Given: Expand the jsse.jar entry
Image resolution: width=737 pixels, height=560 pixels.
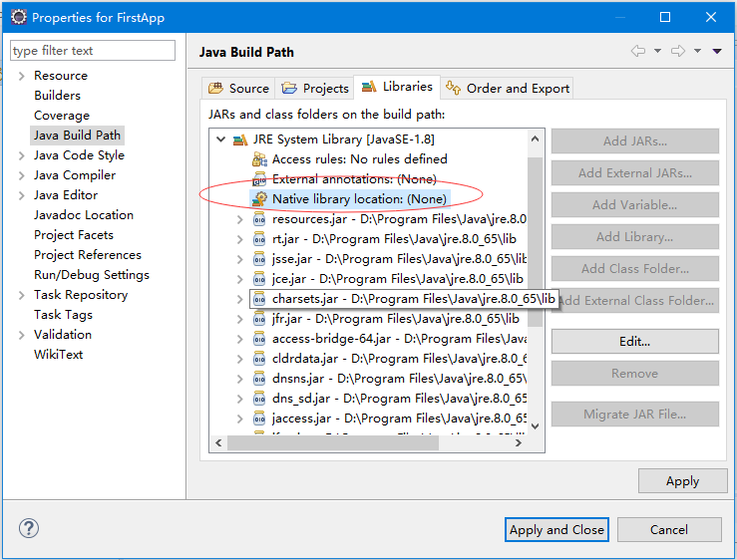Looking at the screenshot, I should (239, 259).
